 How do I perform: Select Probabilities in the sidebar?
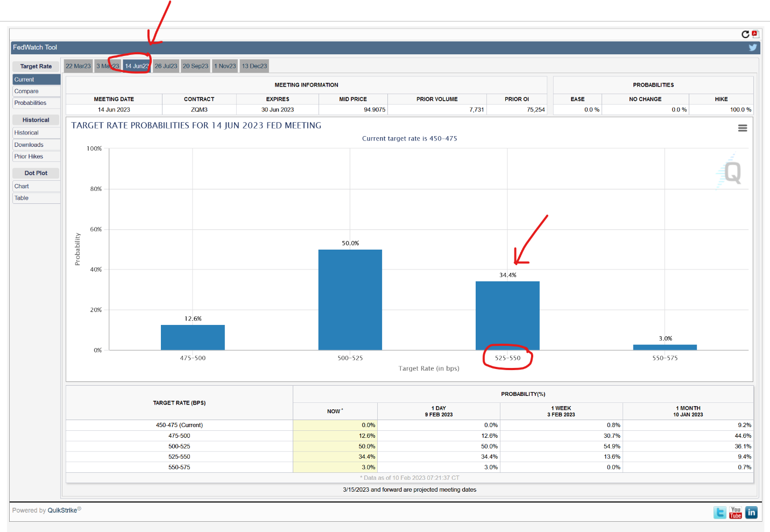point(30,103)
